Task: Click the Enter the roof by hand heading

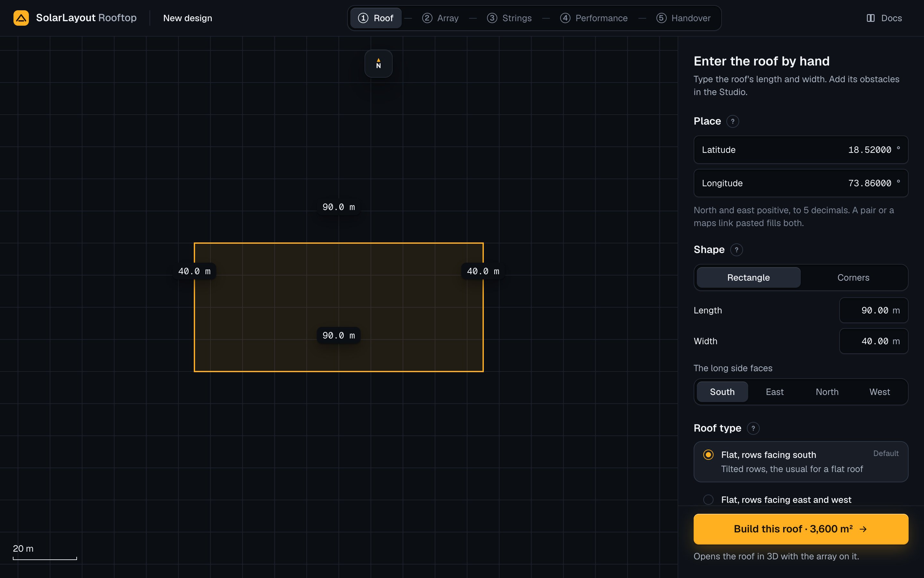Action: click(x=761, y=61)
